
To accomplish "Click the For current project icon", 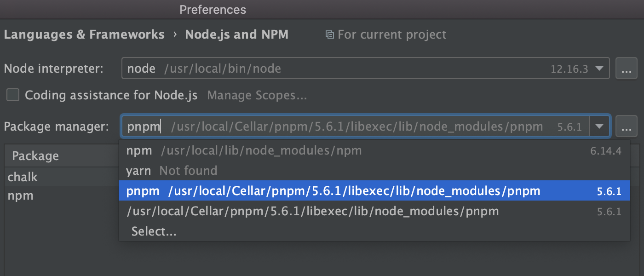I will tap(329, 34).
